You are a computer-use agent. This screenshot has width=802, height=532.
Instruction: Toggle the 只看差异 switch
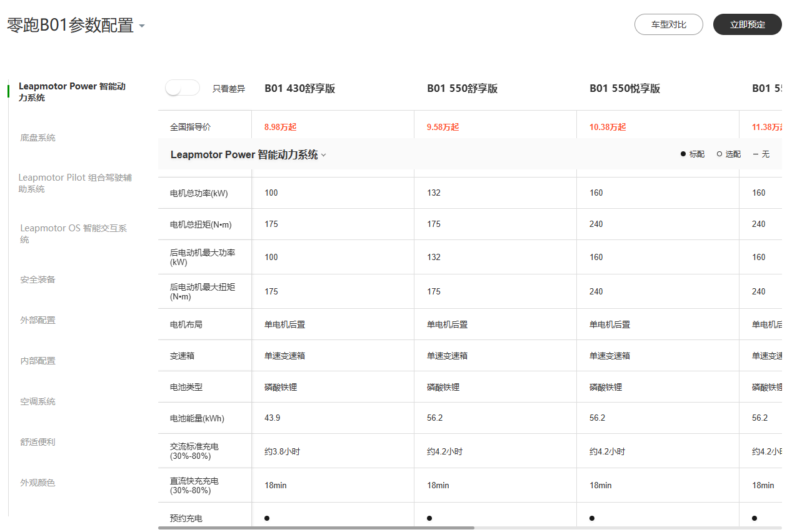tap(183, 88)
